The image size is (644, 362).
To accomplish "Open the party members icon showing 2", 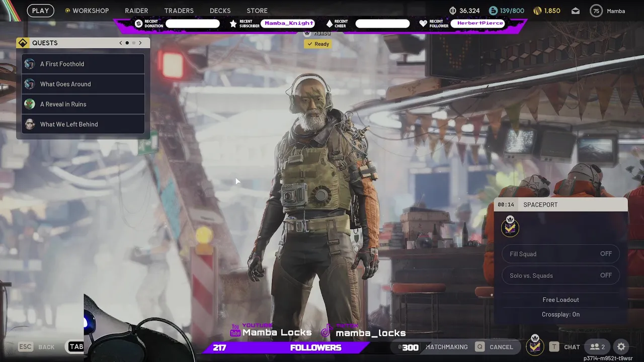I will [598, 347].
